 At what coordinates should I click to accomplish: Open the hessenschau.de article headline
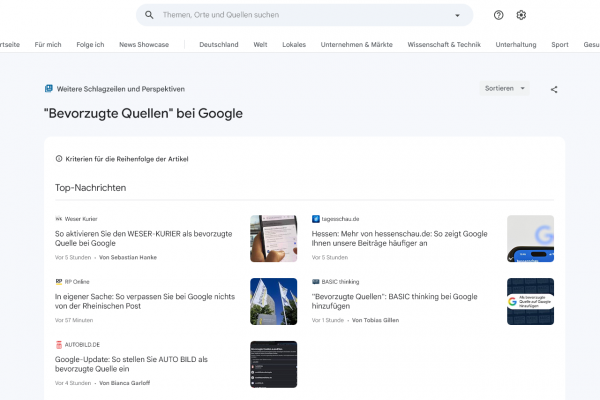coord(399,238)
